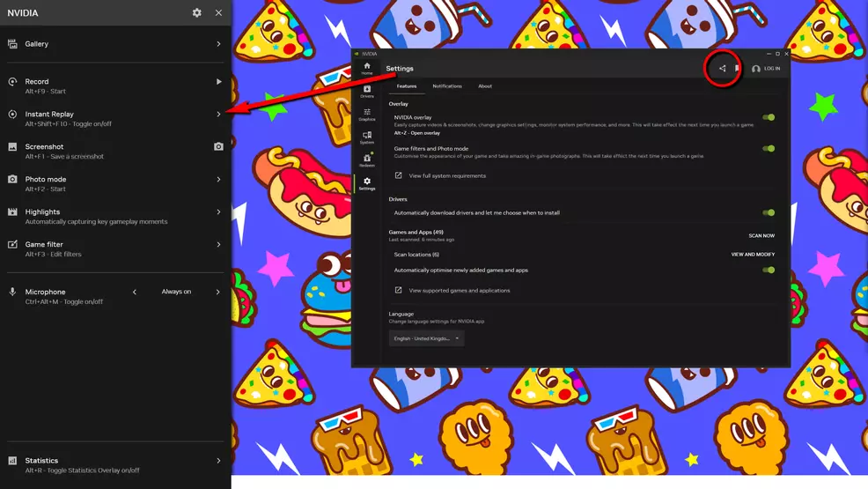Open Settings in NVIDIA app sidebar
The width and height of the screenshot is (868, 489).
366,184
